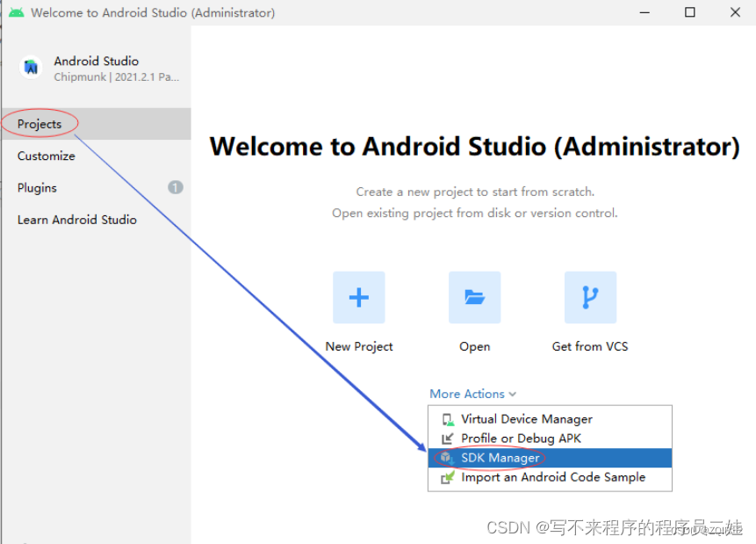This screenshot has height=544, width=756.
Task: Click the New Project plus icon
Action: tap(359, 297)
